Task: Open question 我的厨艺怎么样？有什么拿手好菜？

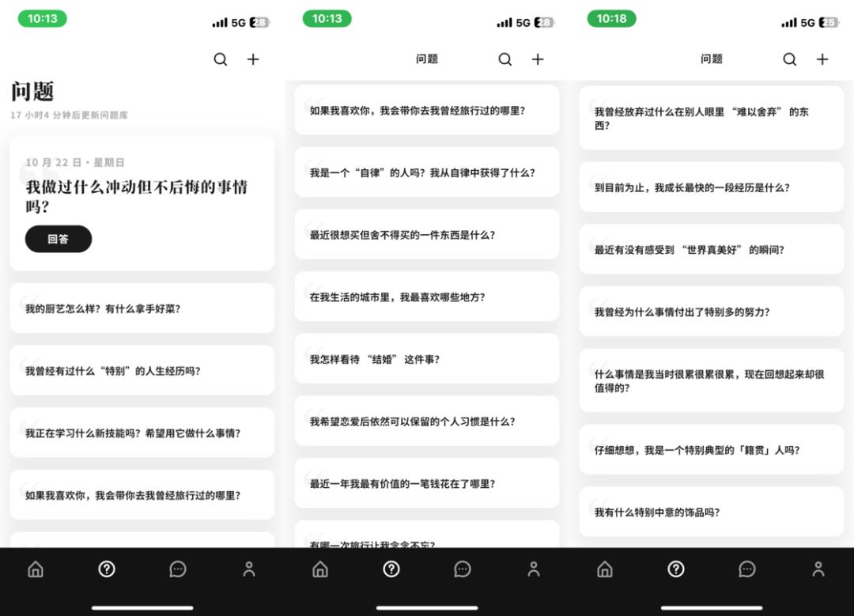Action: (142, 308)
